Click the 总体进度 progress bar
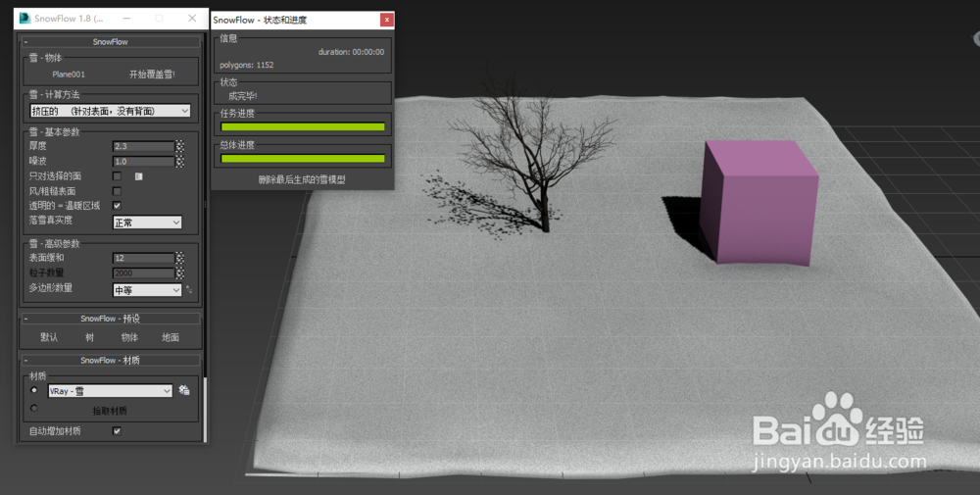The height and width of the screenshot is (495, 980). 303,158
